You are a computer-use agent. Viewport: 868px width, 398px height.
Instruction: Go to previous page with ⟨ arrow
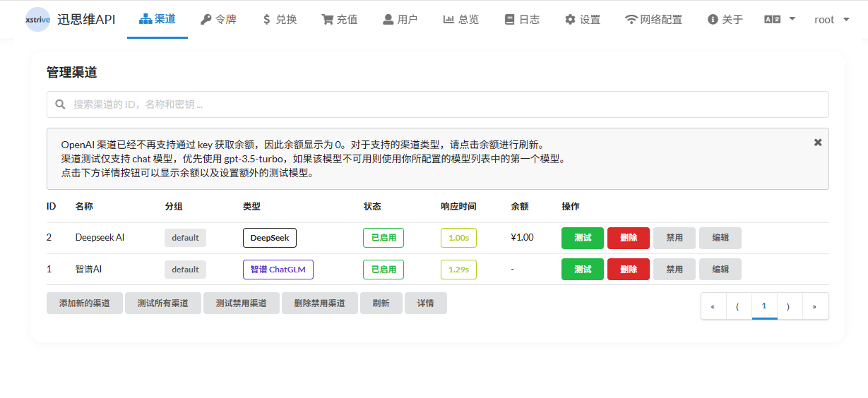pyautogui.click(x=739, y=306)
